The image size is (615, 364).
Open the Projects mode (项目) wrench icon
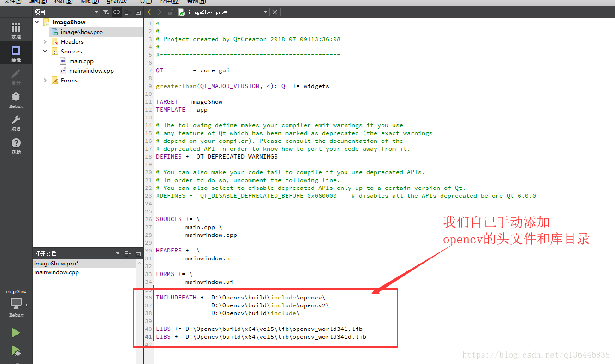tap(16, 123)
